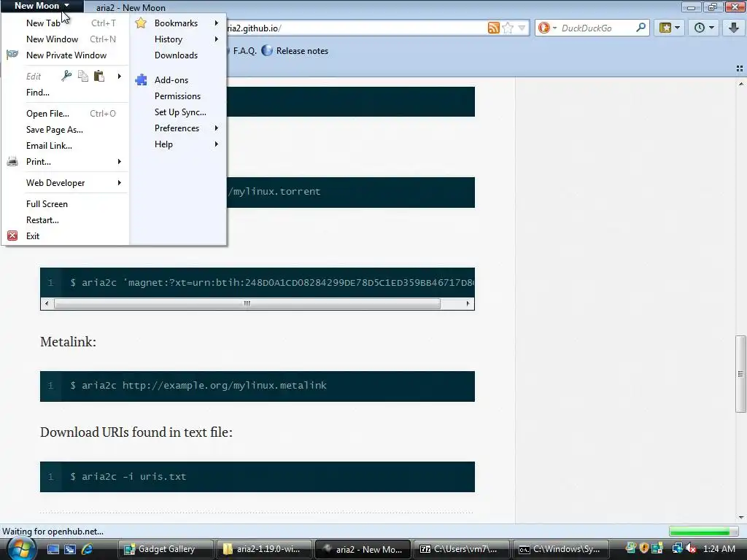This screenshot has height=560, width=747.
Task: Expand the Print submenu arrow
Action: pyautogui.click(x=120, y=162)
